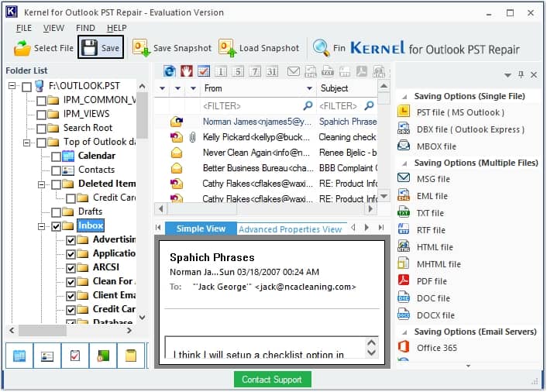The image size is (547, 392).
Task: Uncheck the ARCSI folder checkbox
Action: tap(71, 268)
